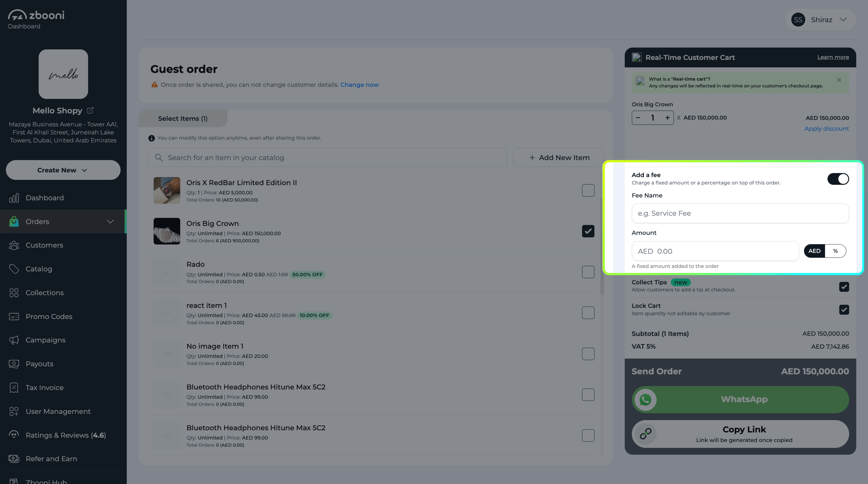Send the order via WhatsApp button

(x=740, y=400)
